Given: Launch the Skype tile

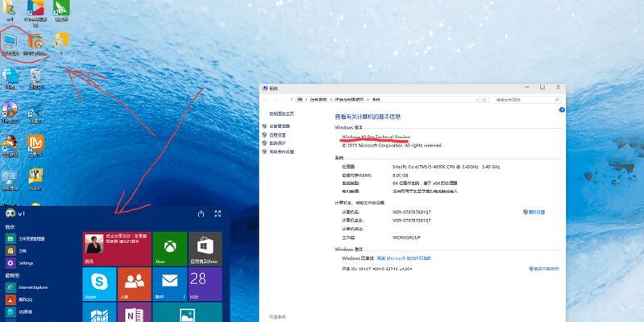Looking at the screenshot, I should [x=99, y=284].
